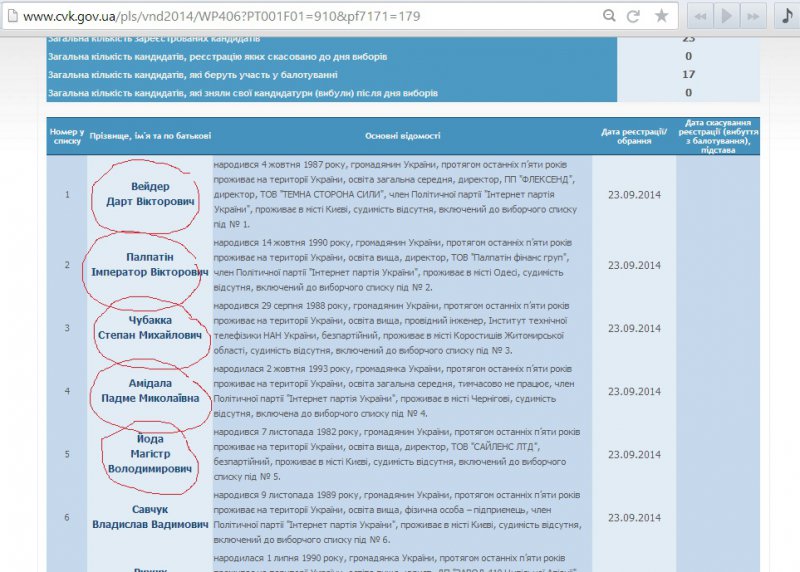Click 'Дата реєстрації/обрання' column header

[x=634, y=135]
